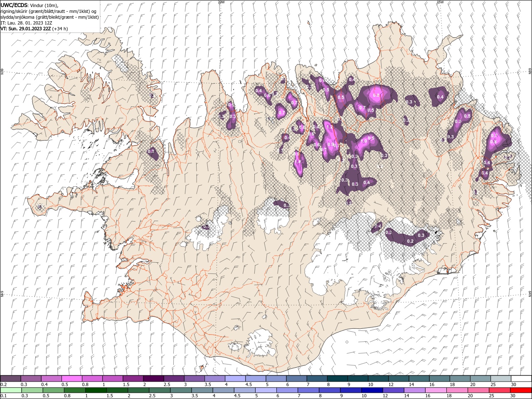Click the "0.9" snowfall value on the map
The width and height of the screenshot is (532, 399).
click(331, 144)
